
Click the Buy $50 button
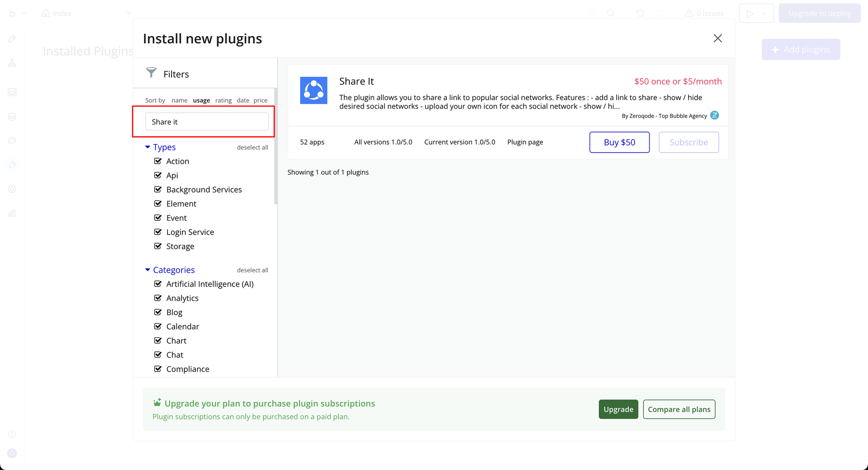tap(619, 142)
